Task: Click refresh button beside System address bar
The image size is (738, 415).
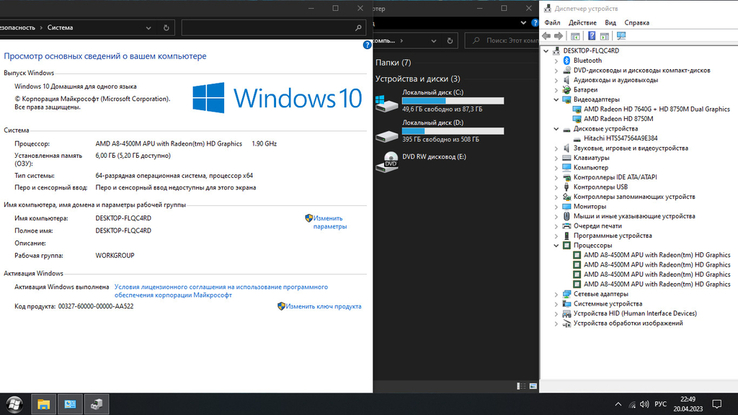Action: (x=166, y=28)
